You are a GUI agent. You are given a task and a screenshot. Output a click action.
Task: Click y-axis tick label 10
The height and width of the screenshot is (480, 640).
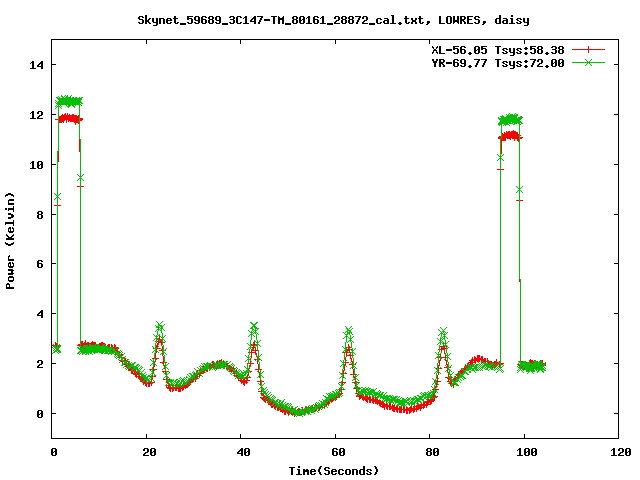point(36,165)
